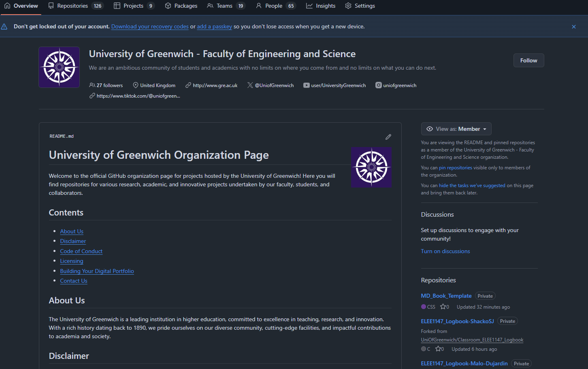The image size is (588, 369).
Task: Open user/UniversityGreenwich YouTube link
Action: coord(338,85)
